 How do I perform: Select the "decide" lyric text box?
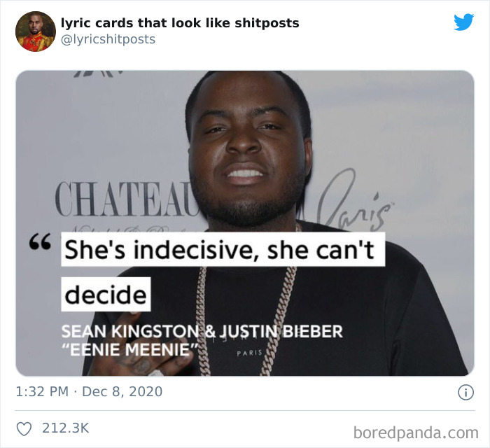pos(106,294)
